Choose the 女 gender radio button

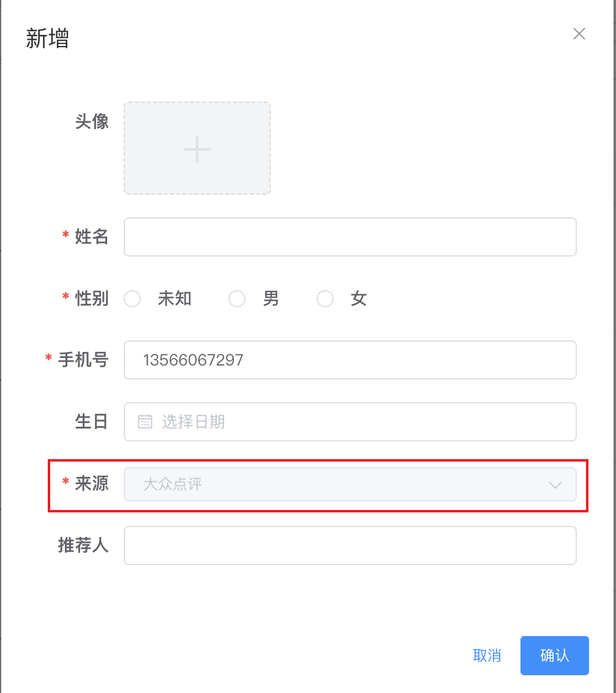click(325, 299)
